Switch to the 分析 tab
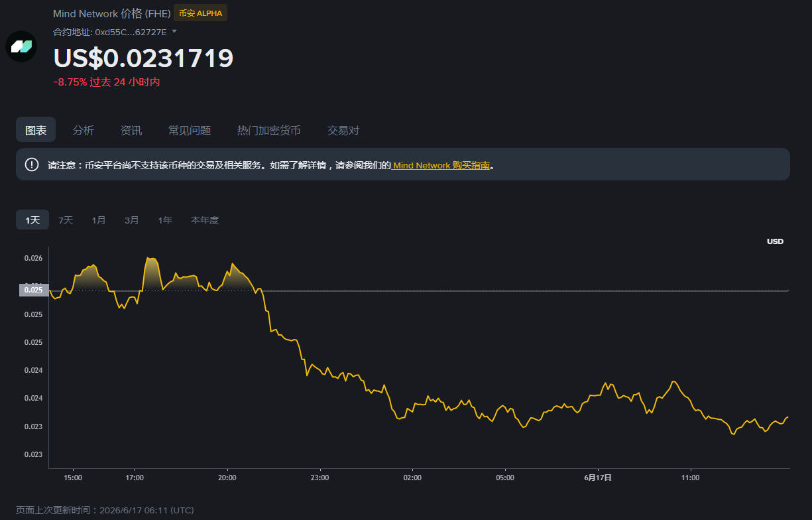 click(84, 130)
